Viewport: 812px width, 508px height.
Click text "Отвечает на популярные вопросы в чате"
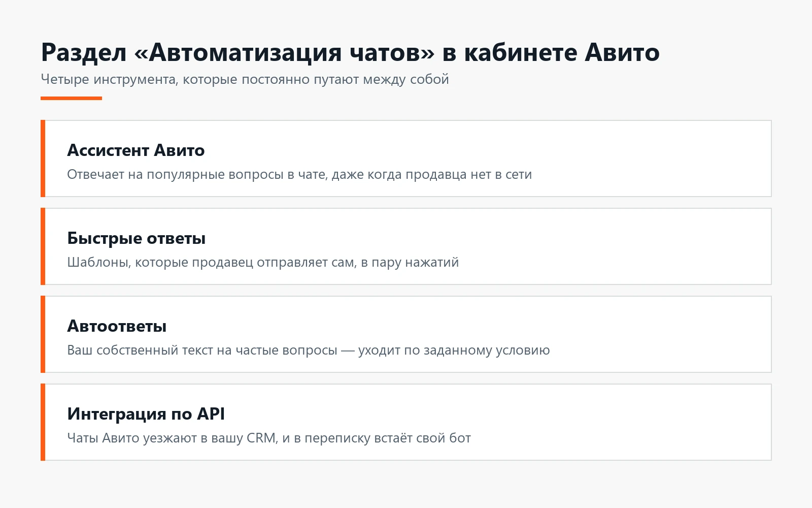point(197,175)
